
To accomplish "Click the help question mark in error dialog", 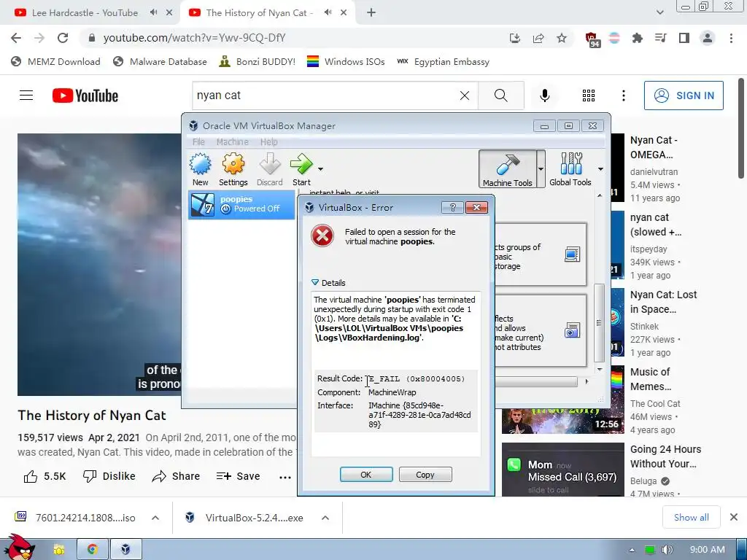I will click(452, 207).
